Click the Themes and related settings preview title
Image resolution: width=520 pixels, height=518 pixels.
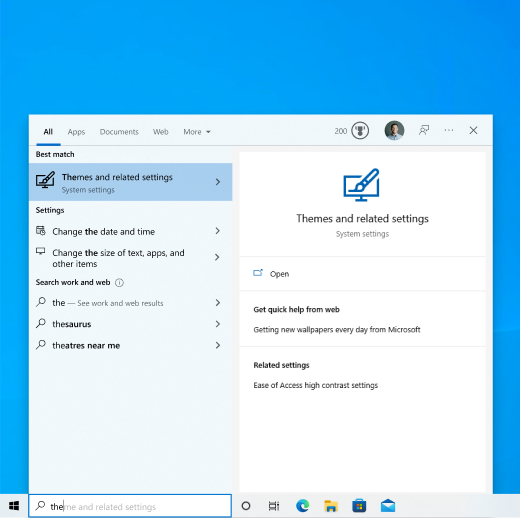[x=362, y=219]
